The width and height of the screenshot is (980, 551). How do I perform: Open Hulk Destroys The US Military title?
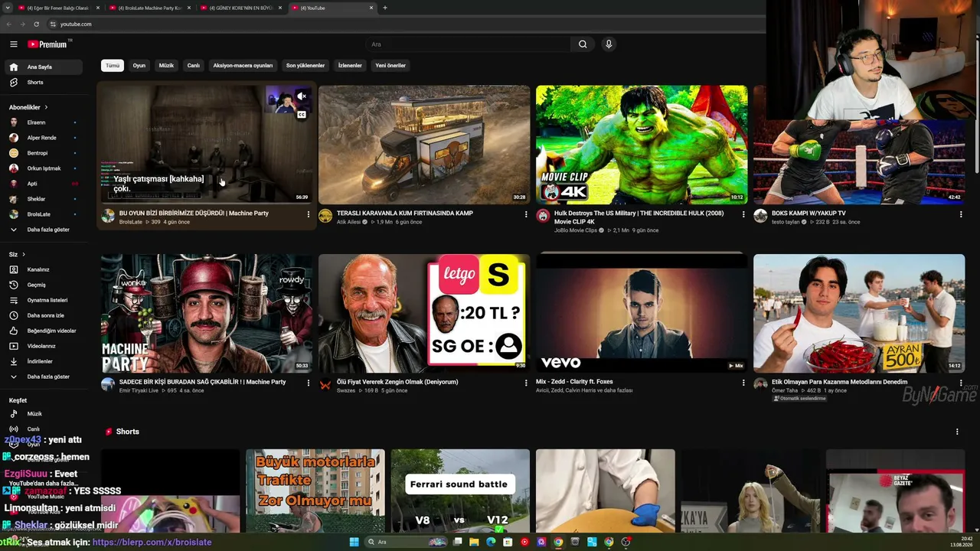639,217
